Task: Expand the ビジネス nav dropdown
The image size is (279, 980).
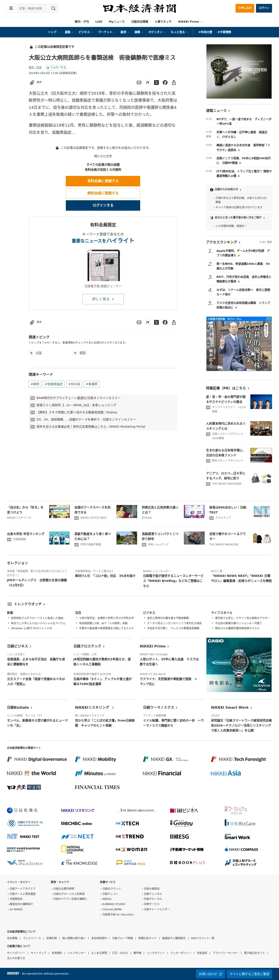Action: (x=86, y=32)
